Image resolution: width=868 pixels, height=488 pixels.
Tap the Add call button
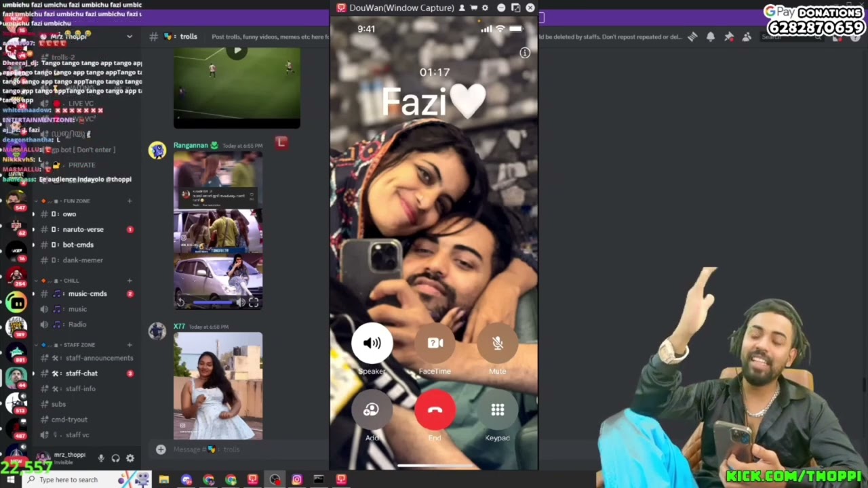[x=372, y=409]
